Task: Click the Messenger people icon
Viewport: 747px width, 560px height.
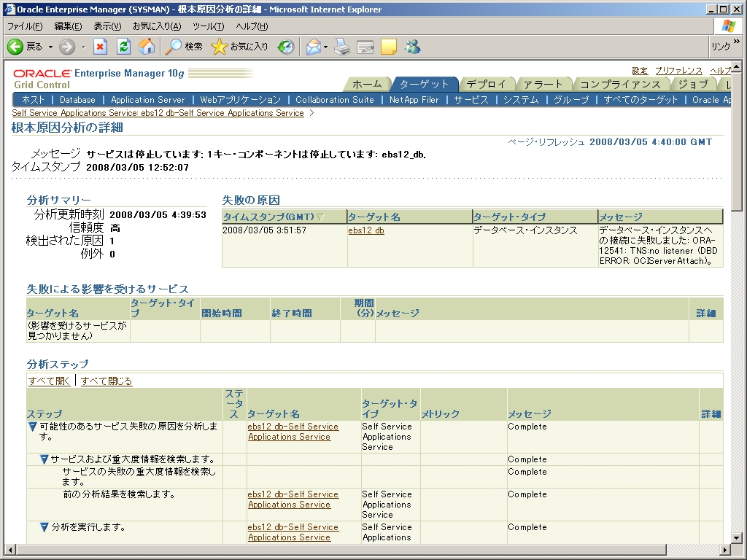Action: [412, 47]
